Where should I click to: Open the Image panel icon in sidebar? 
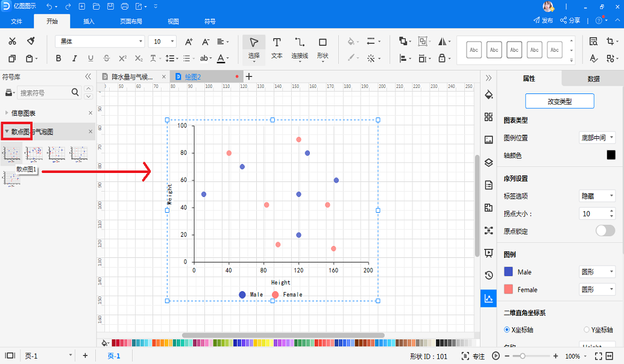click(x=489, y=140)
